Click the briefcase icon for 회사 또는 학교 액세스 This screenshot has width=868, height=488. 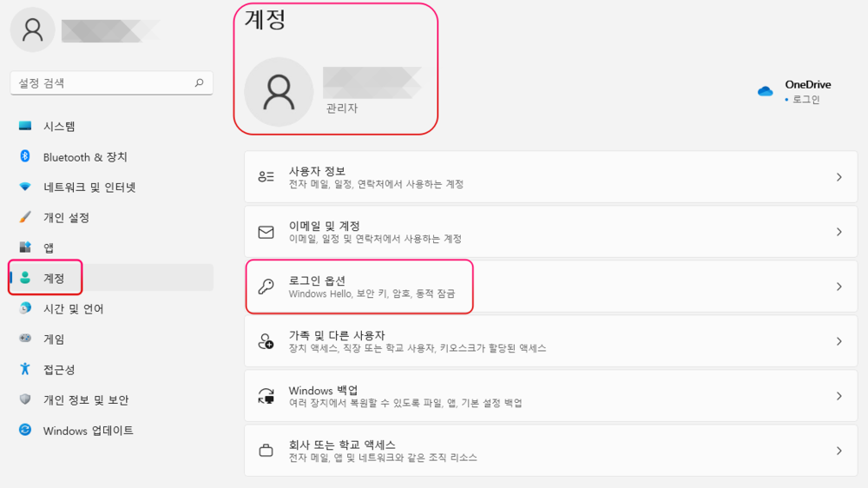tap(266, 451)
